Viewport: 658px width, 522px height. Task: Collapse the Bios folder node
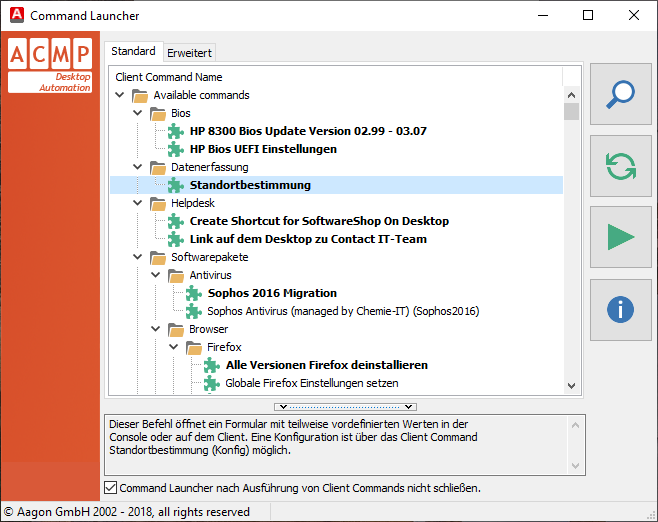138,113
